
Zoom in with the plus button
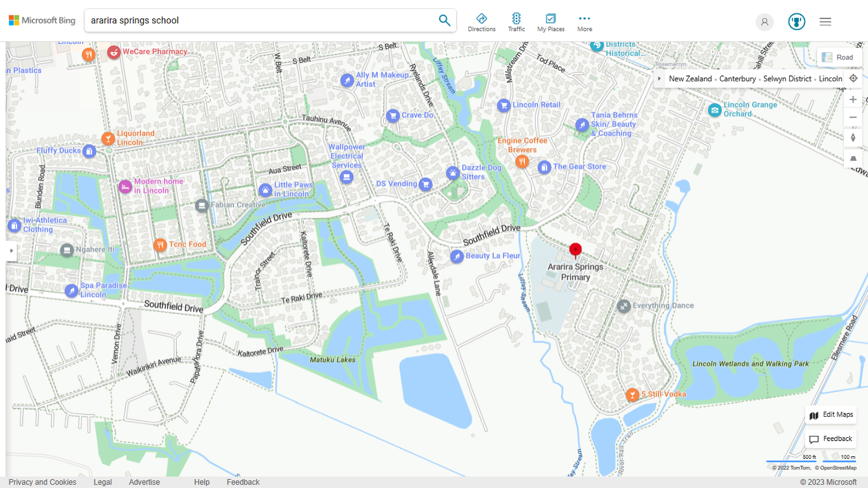853,99
